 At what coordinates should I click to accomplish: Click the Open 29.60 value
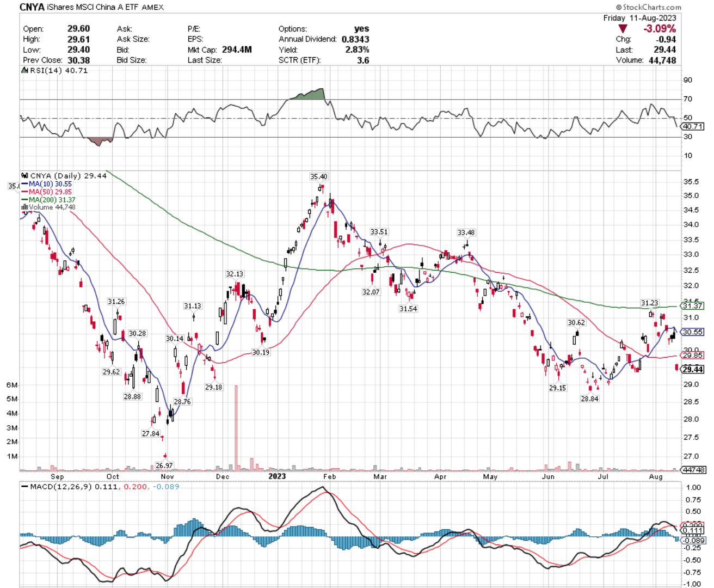tap(79, 29)
